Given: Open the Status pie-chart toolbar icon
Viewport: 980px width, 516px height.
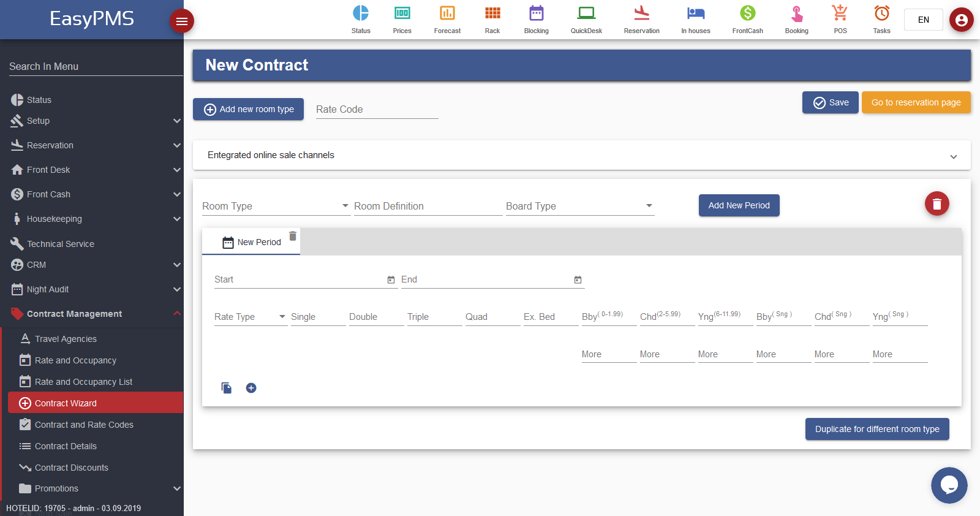Looking at the screenshot, I should coord(361,13).
